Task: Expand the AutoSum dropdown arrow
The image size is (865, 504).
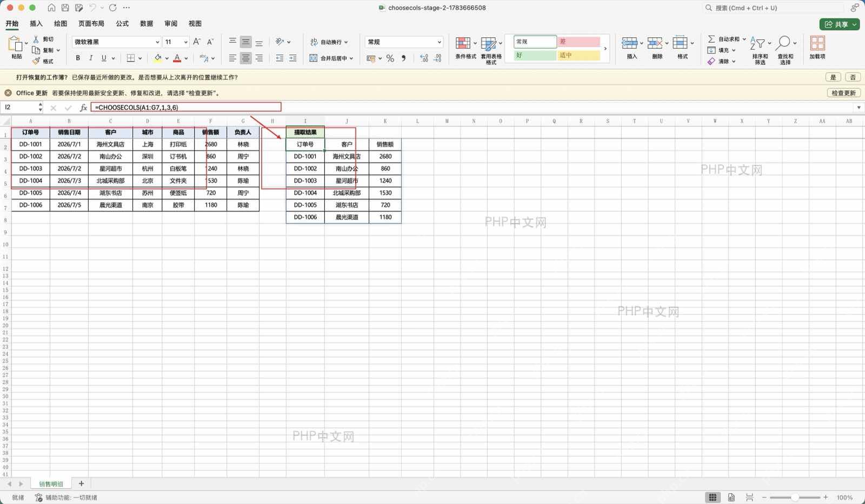Action: pyautogui.click(x=744, y=39)
